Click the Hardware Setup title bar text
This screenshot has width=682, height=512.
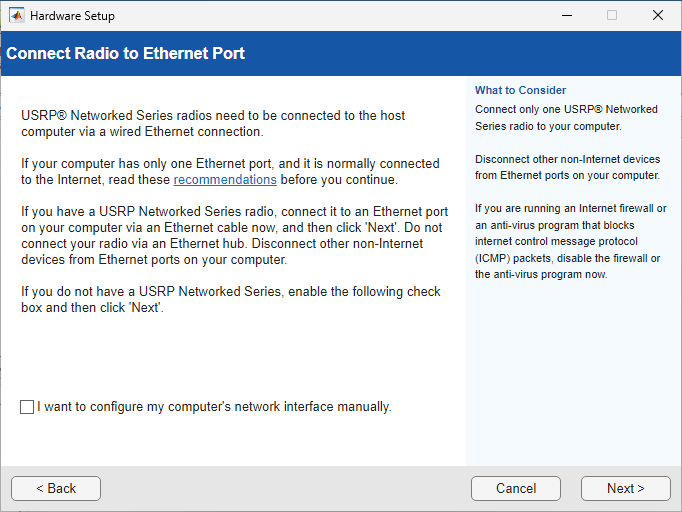(x=72, y=16)
